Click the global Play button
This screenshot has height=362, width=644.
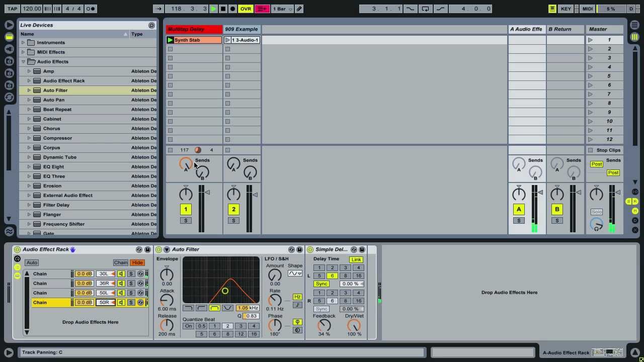click(213, 9)
